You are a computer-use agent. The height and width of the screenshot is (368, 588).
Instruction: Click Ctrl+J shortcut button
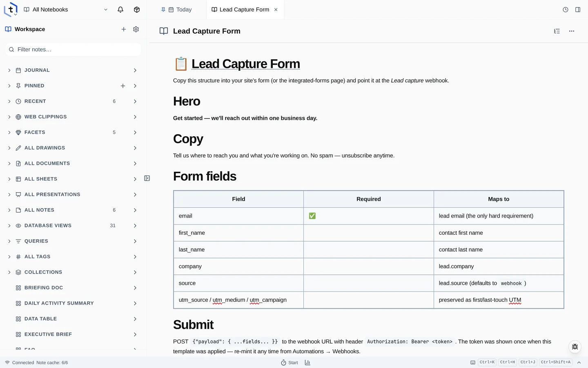coord(528,362)
